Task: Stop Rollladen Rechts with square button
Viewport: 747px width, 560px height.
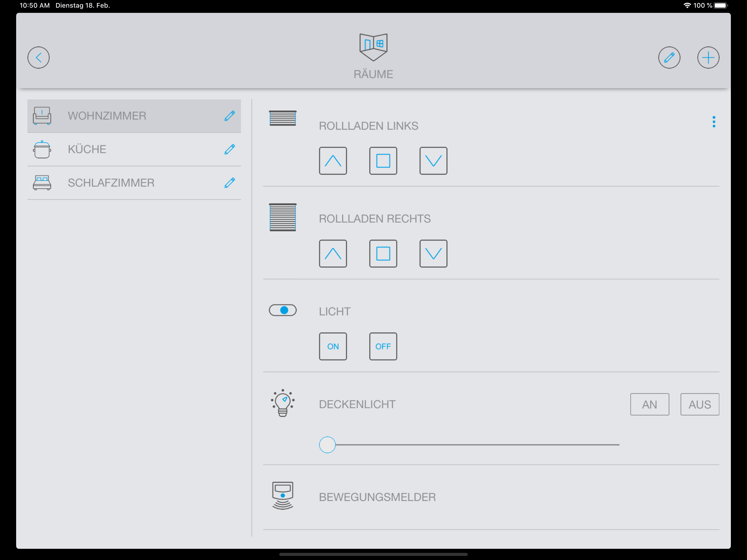Action: click(383, 254)
